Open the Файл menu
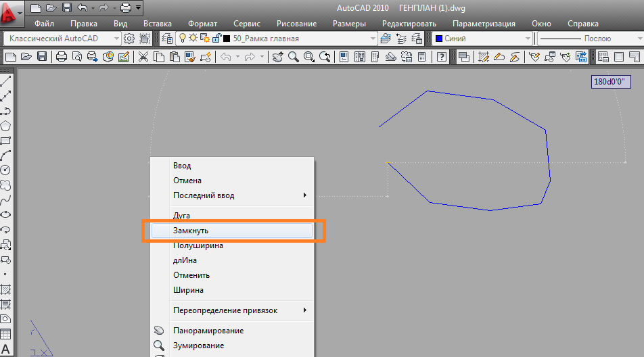644x357 pixels. pos(45,24)
